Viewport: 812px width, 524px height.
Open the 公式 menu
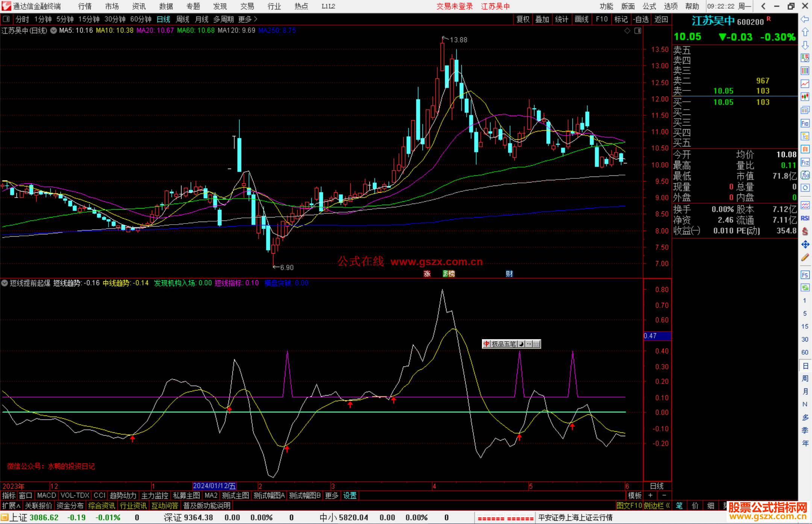(x=649, y=6)
